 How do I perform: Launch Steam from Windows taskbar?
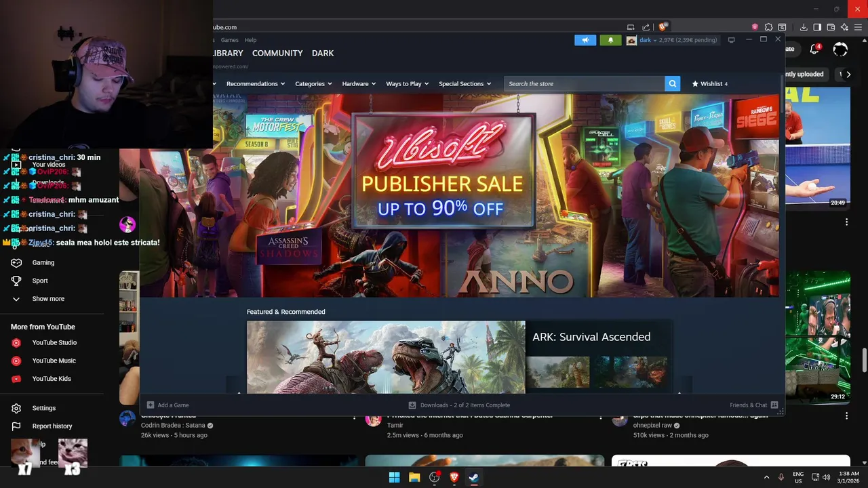(474, 477)
